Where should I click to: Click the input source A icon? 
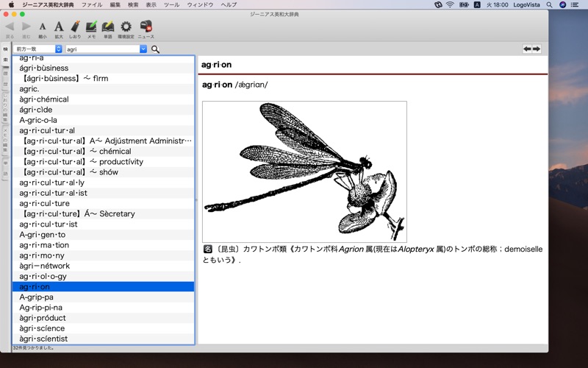coord(477,4)
